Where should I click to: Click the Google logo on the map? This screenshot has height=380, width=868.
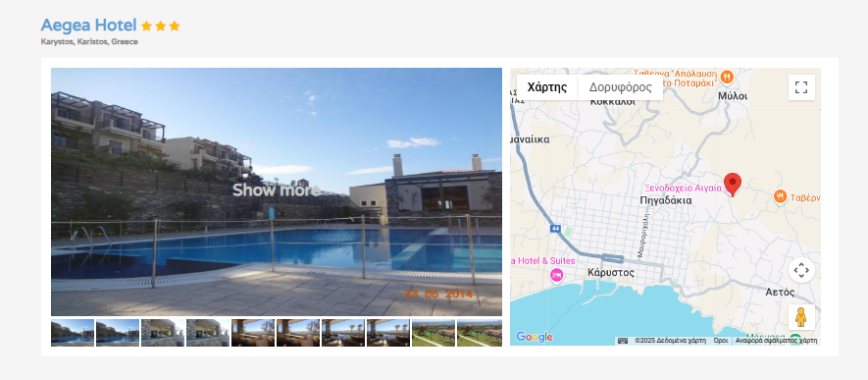click(x=534, y=337)
